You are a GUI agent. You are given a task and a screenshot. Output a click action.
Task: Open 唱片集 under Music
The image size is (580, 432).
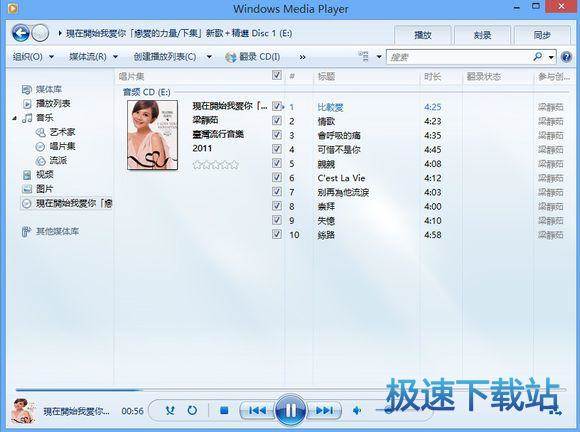(55, 146)
